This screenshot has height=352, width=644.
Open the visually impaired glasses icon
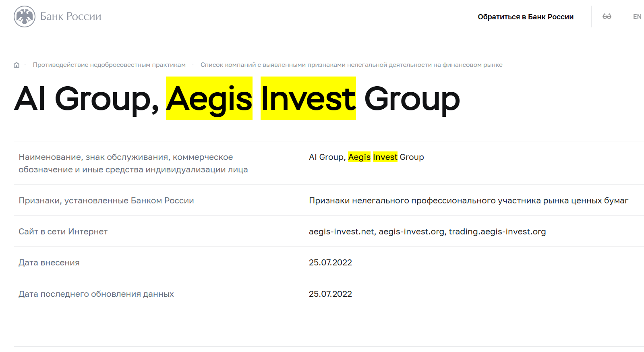[607, 17]
